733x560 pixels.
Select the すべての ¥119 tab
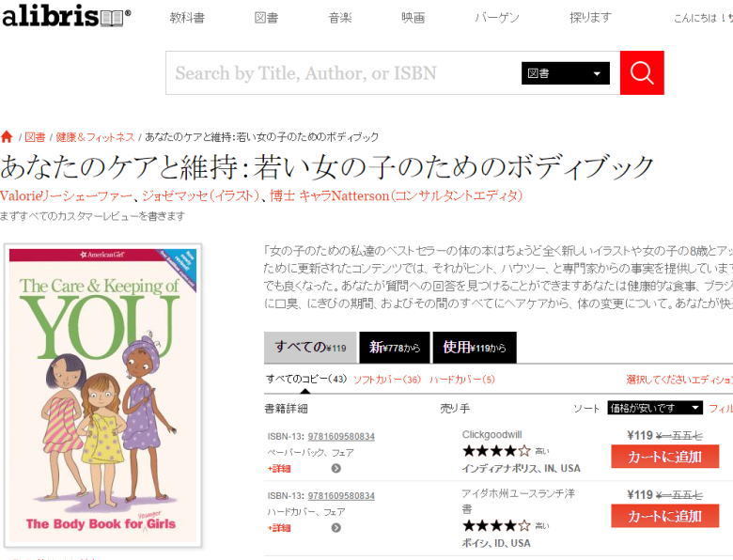[310, 348]
